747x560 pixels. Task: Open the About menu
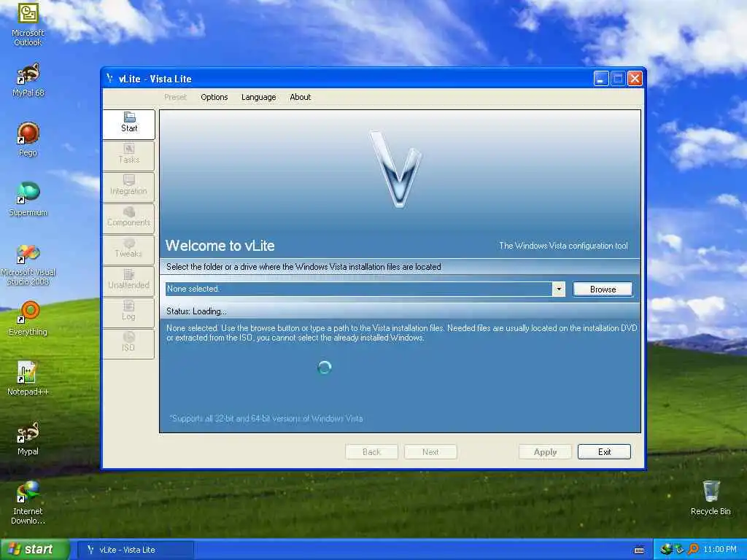coord(300,97)
